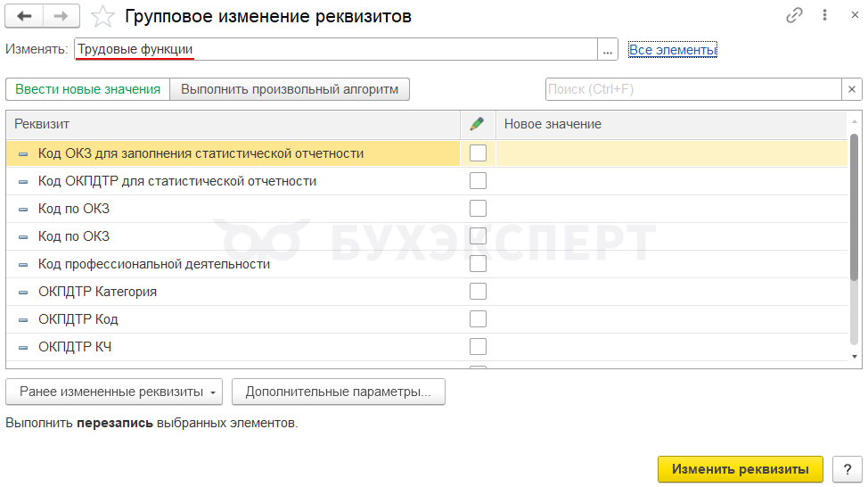Open the Все элементы link
Screen dimensions: 868x487
click(x=673, y=50)
